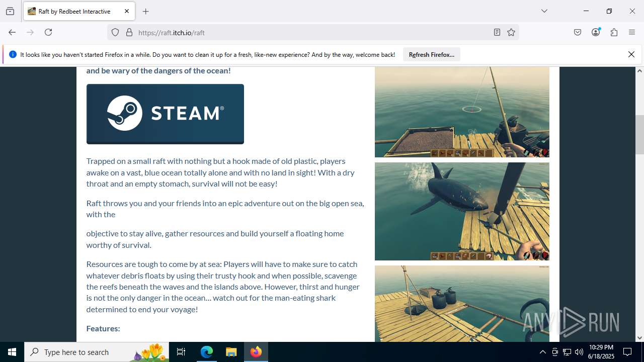This screenshot has height=362, width=644.
Task: Open File Explorer from taskbar
Action: 231,352
